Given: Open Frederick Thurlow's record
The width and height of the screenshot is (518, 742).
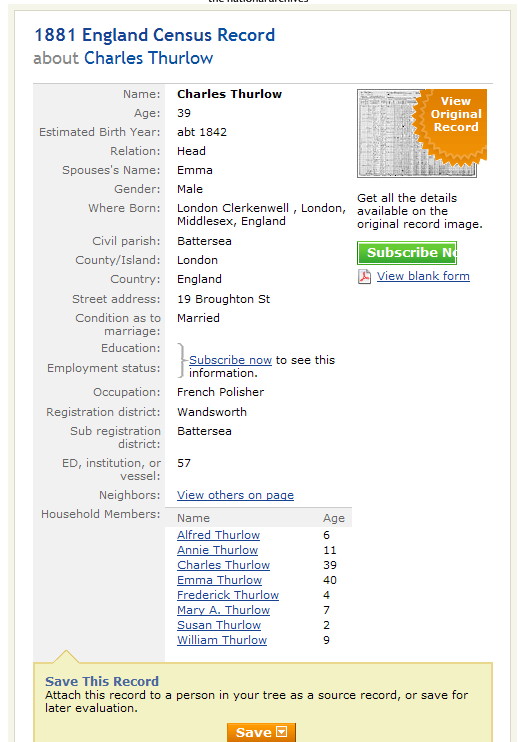Looking at the screenshot, I should 228,595.
